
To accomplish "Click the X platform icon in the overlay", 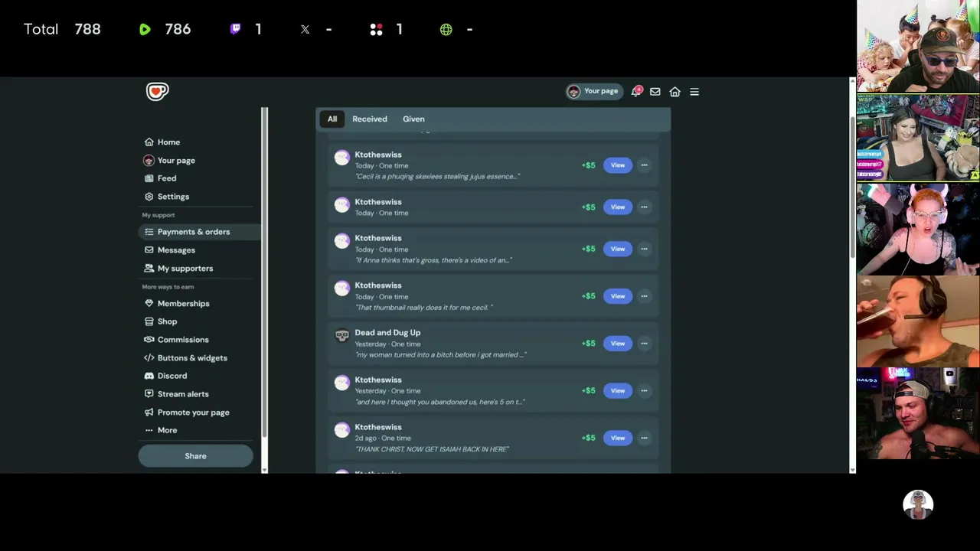I will [x=305, y=29].
